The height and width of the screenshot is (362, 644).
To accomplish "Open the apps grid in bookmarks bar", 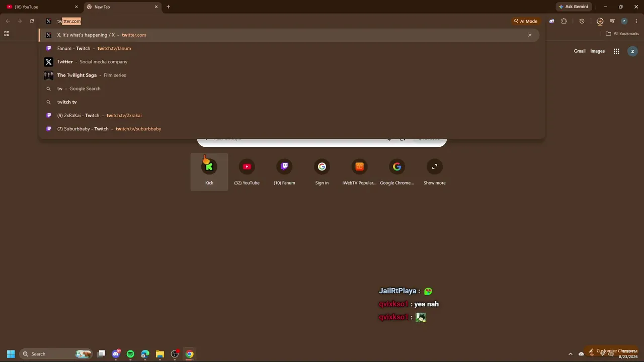I will 7,34.
